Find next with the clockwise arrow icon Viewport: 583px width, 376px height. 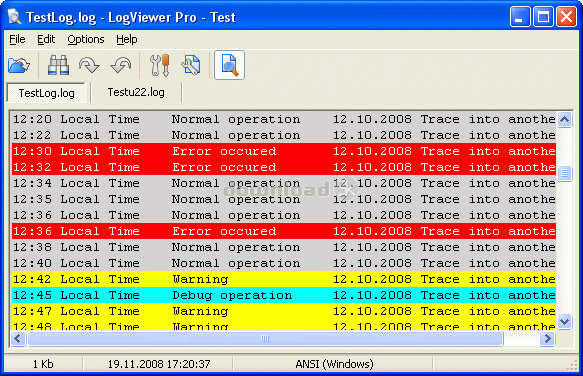tap(89, 65)
